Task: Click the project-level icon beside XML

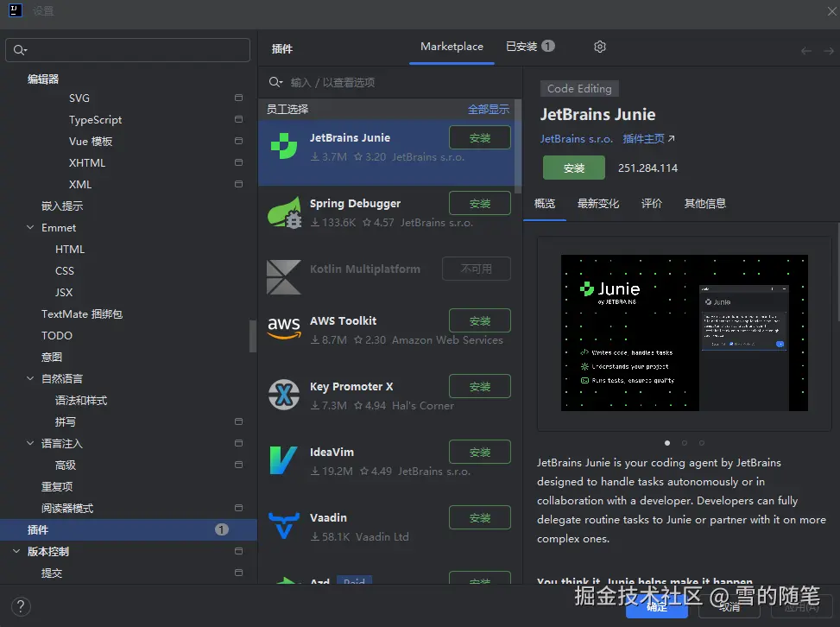Action: point(238,184)
